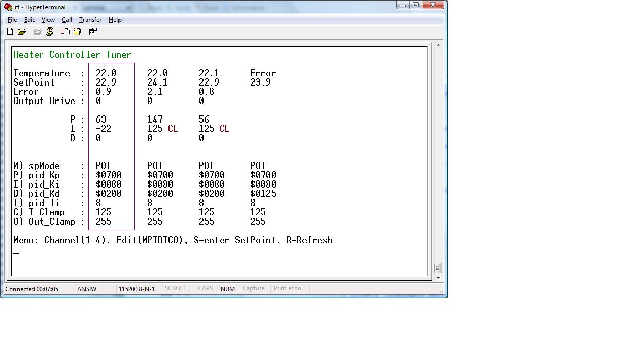This screenshot has width=644, height=350.
Task: Open the Edit menu
Action: [29, 20]
